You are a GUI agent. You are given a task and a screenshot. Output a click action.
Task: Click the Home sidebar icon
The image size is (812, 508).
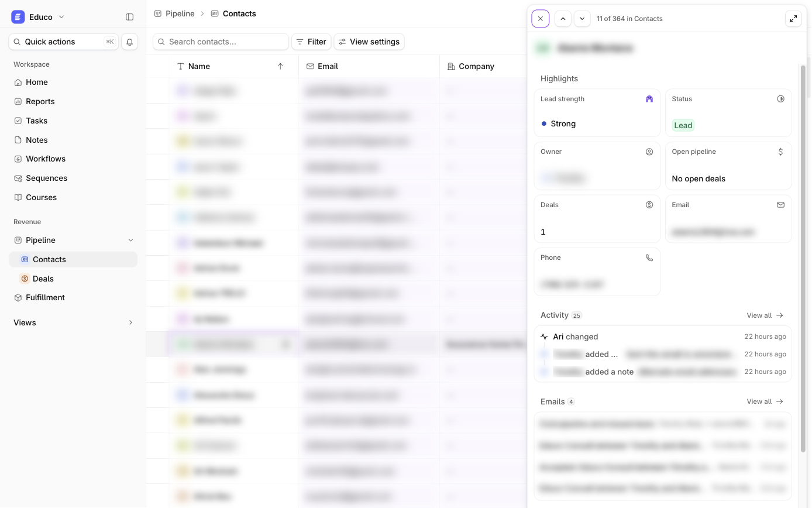pos(18,82)
